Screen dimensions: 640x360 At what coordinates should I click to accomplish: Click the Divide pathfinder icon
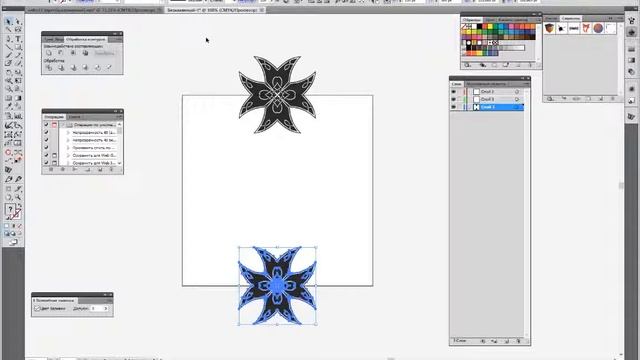49,68
